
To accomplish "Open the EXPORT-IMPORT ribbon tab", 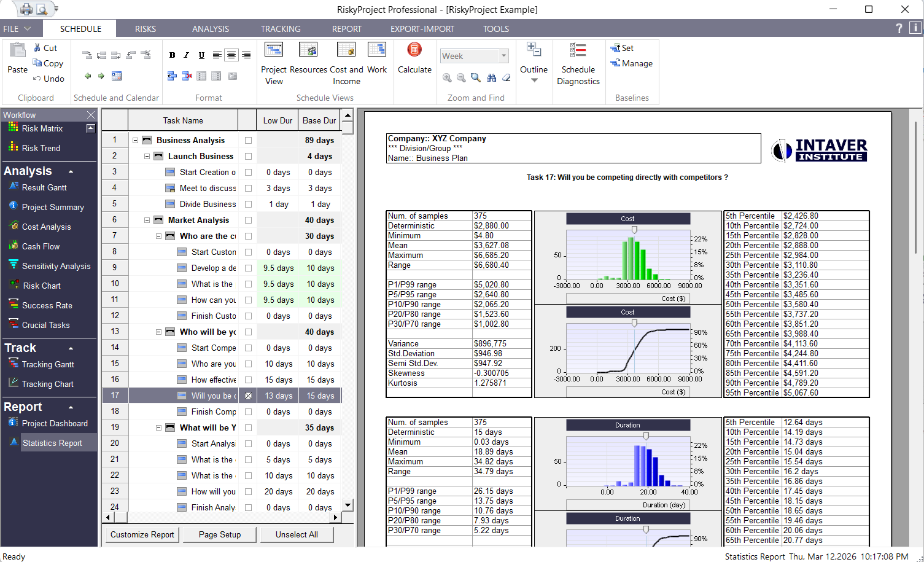I will point(422,28).
